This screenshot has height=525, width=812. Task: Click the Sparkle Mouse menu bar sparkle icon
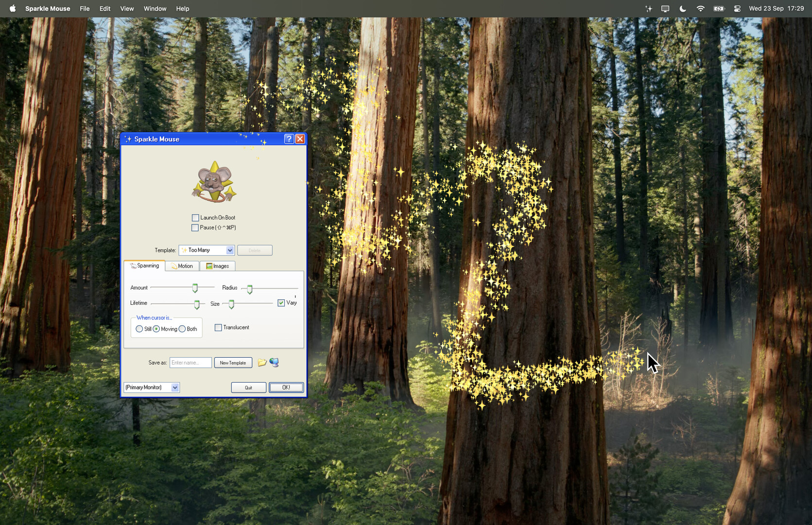(648, 8)
